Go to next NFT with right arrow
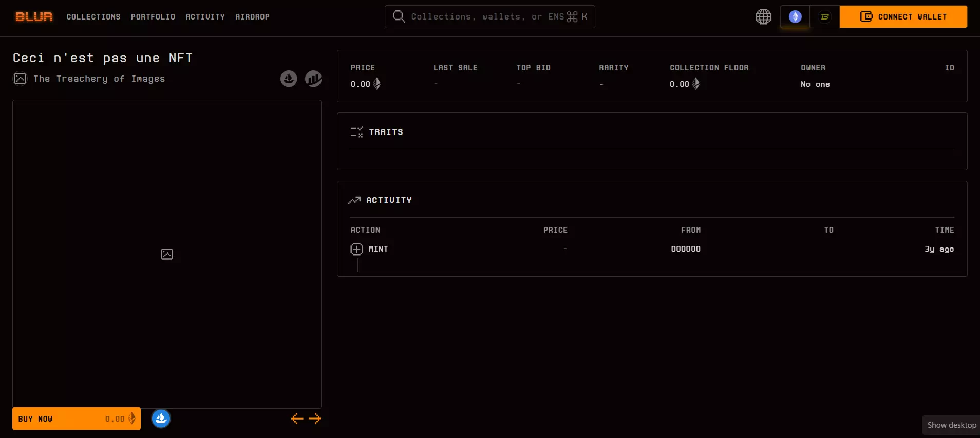980x438 pixels. coord(315,418)
